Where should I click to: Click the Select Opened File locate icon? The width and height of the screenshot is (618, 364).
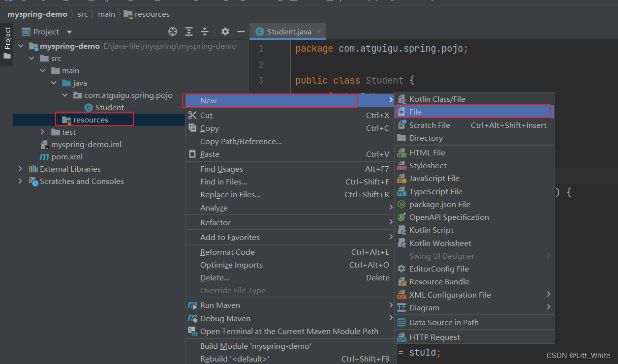pos(173,31)
